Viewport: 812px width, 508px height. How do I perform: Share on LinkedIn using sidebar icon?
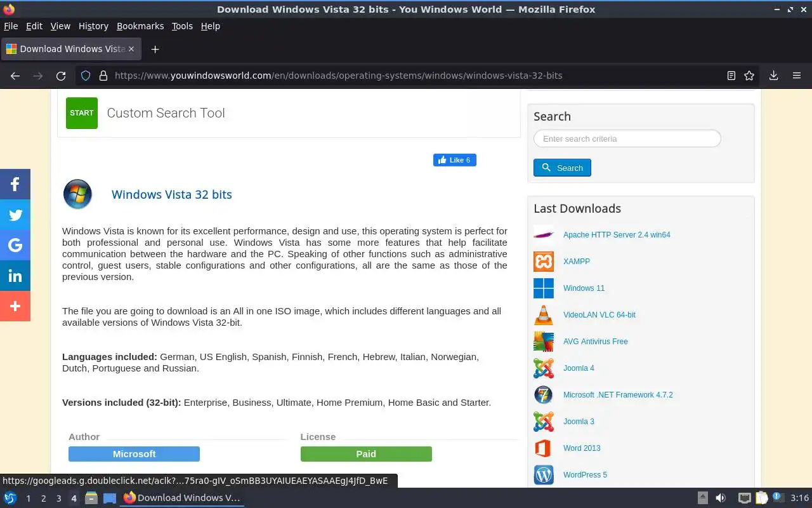pos(15,276)
